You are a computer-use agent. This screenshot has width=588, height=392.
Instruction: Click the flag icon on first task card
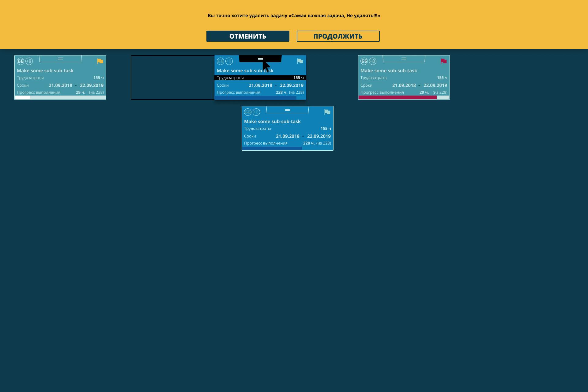[100, 61]
